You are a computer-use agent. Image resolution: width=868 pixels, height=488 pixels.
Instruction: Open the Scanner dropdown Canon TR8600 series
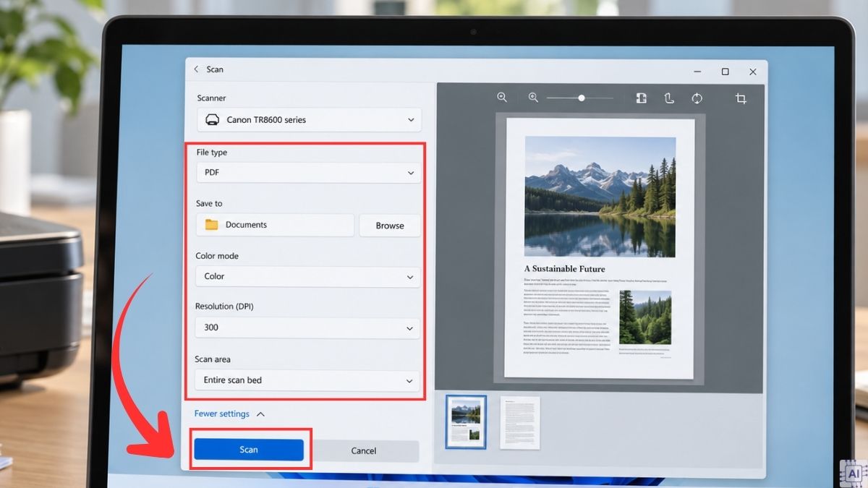point(309,120)
